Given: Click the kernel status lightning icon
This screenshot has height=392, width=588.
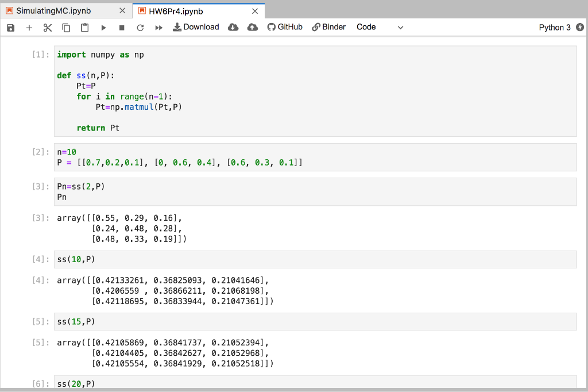Looking at the screenshot, I should pos(580,27).
